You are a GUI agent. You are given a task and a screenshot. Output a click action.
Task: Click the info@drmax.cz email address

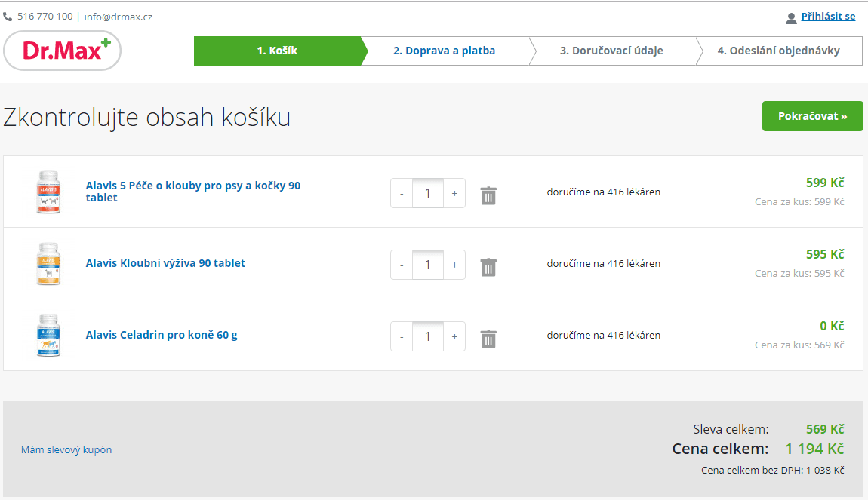point(119,17)
